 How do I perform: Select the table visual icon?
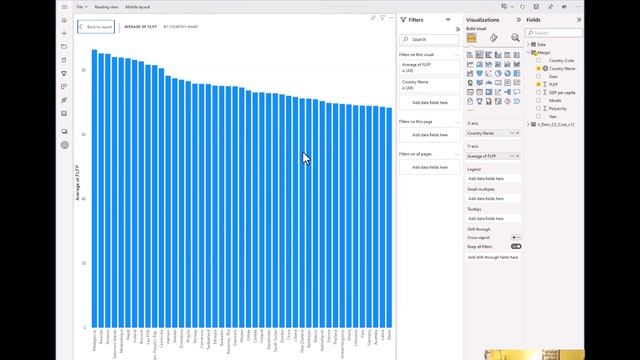click(480, 92)
